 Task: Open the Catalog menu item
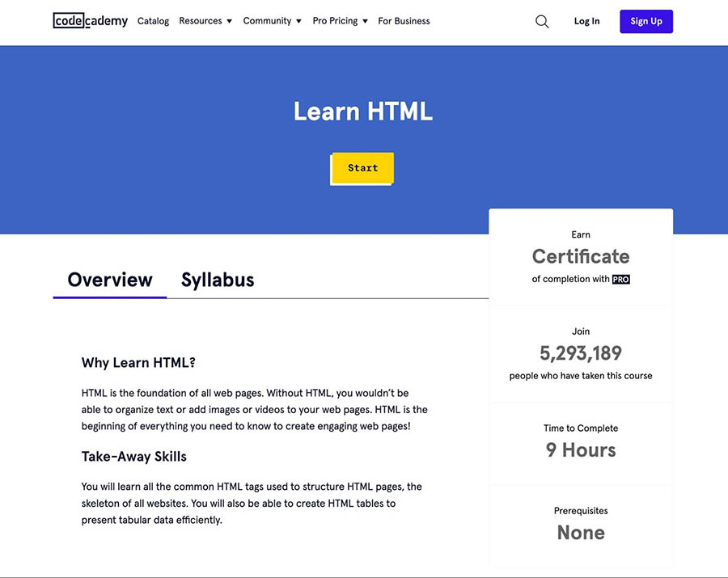[x=153, y=21]
